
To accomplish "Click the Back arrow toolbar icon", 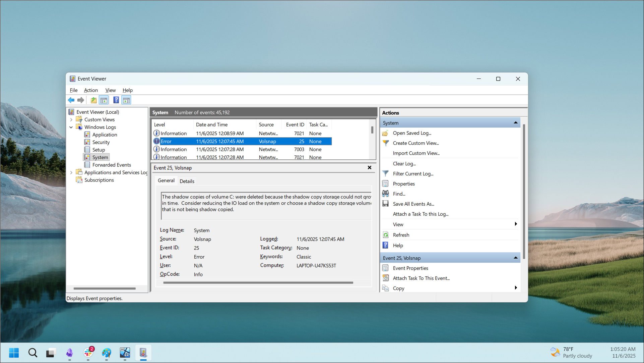I will coord(71,100).
